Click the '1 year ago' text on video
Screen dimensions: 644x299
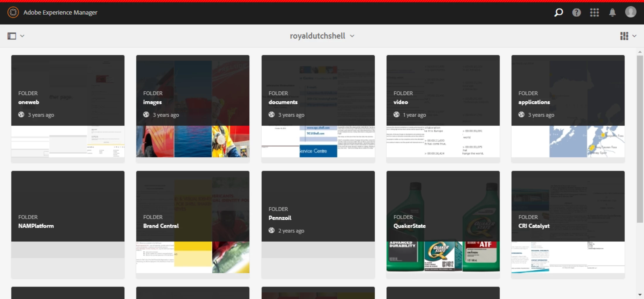pos(415,115)
